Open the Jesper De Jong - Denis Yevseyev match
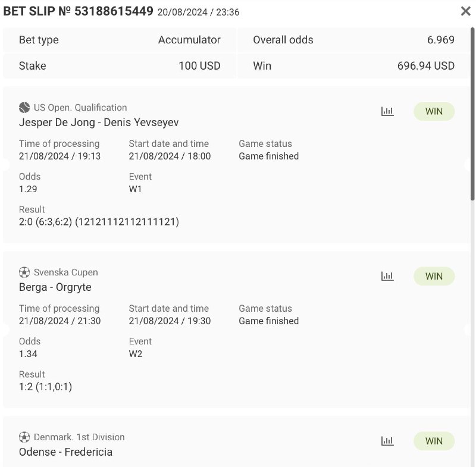 [99, 123]
